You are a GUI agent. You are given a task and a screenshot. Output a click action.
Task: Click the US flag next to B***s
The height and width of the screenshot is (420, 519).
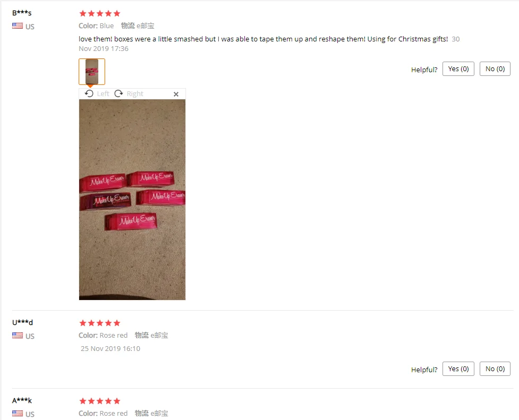pyautogui.click(x=18, y=26)
